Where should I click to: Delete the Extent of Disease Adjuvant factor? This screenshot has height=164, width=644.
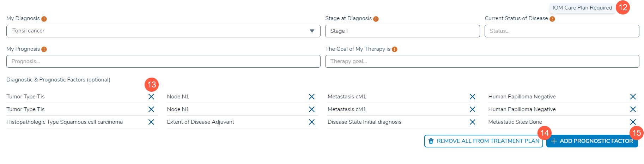click(312, 122)
